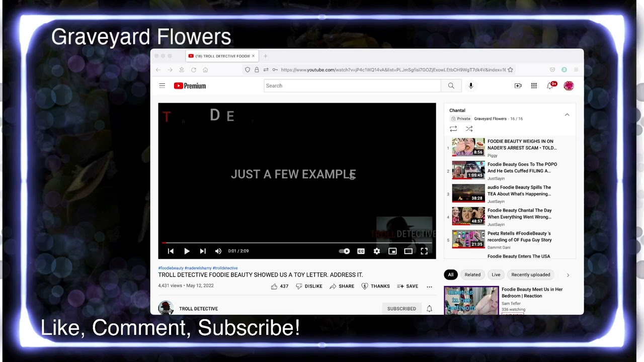Image resolution: width=644 pixels, height=362 pixels.
Task: Open the notifications bell in the header
Action: (550, 86)
